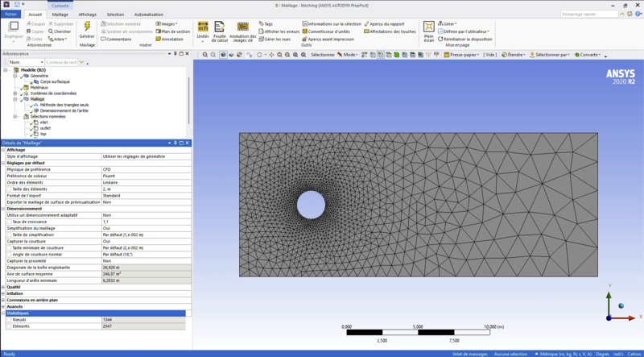The image size is (644, 357).
Task: Click Afficher les erreurs
Action: click(279, 31)
